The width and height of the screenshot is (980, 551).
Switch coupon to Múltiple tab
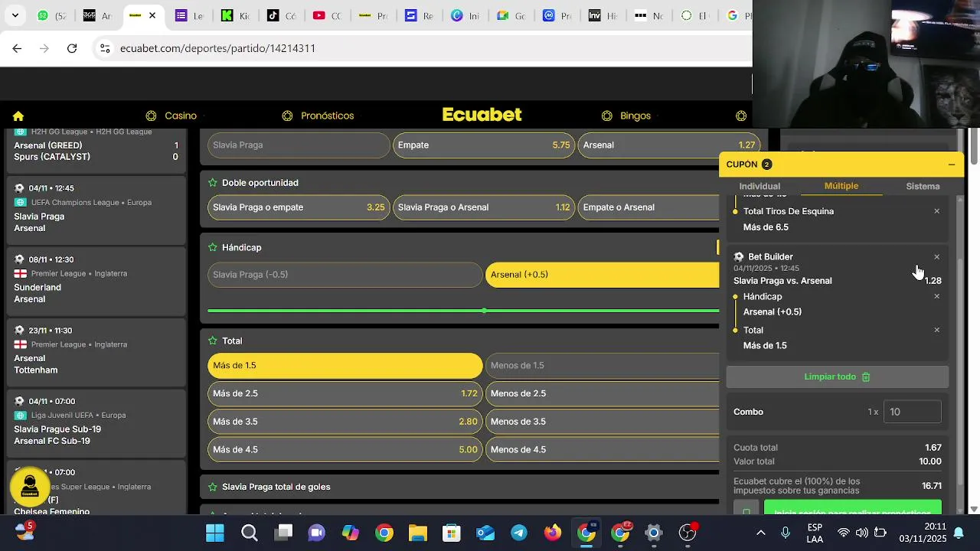point(841,186)
